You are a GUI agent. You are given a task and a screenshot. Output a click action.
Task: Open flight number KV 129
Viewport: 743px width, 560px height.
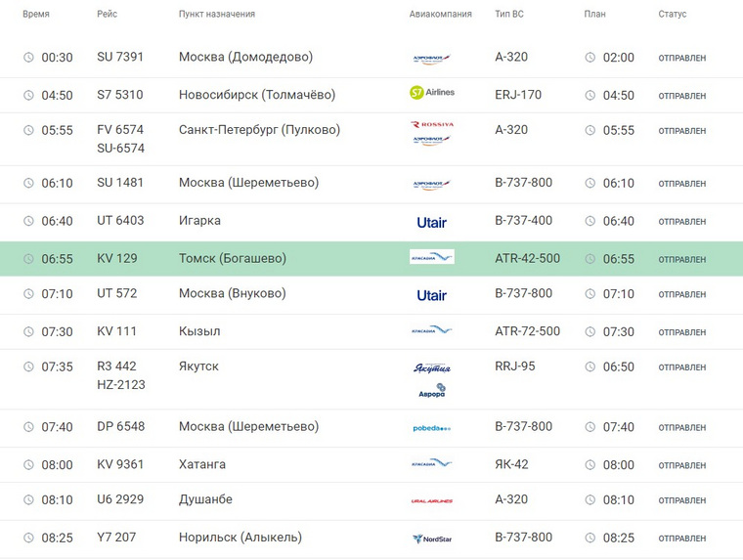click(x=117, y=258)
